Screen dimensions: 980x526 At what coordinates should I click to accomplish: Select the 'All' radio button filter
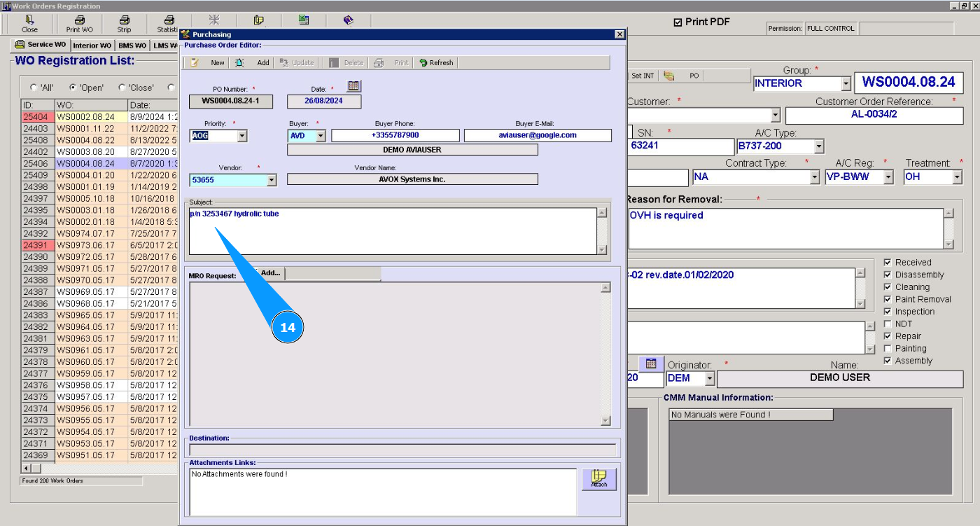pos(34,88)
